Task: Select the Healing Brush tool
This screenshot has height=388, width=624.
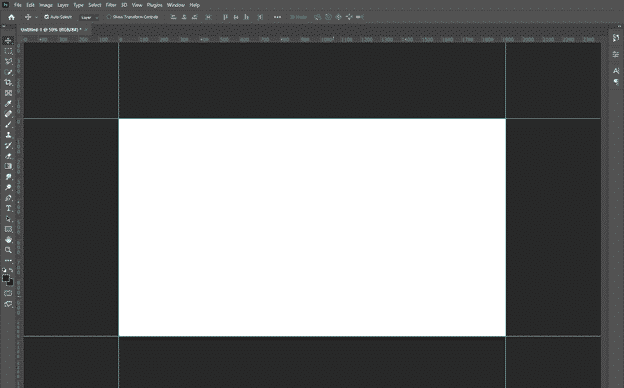Action: point(8,114)
